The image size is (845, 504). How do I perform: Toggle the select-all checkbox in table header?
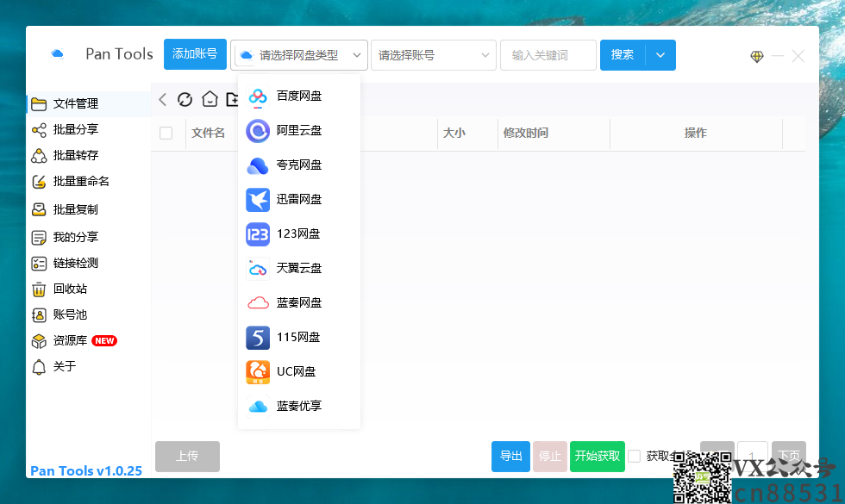pyautogui.click(x=166, y=133)
